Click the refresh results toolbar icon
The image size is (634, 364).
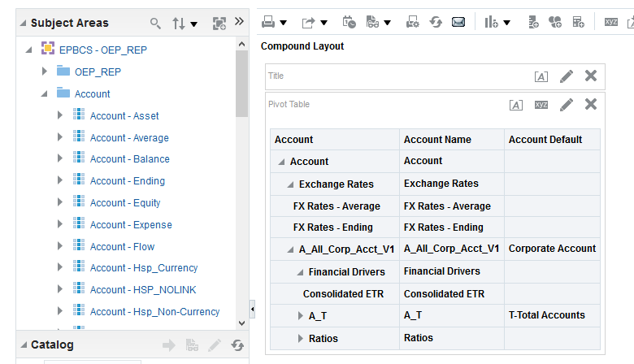[436, 22]
